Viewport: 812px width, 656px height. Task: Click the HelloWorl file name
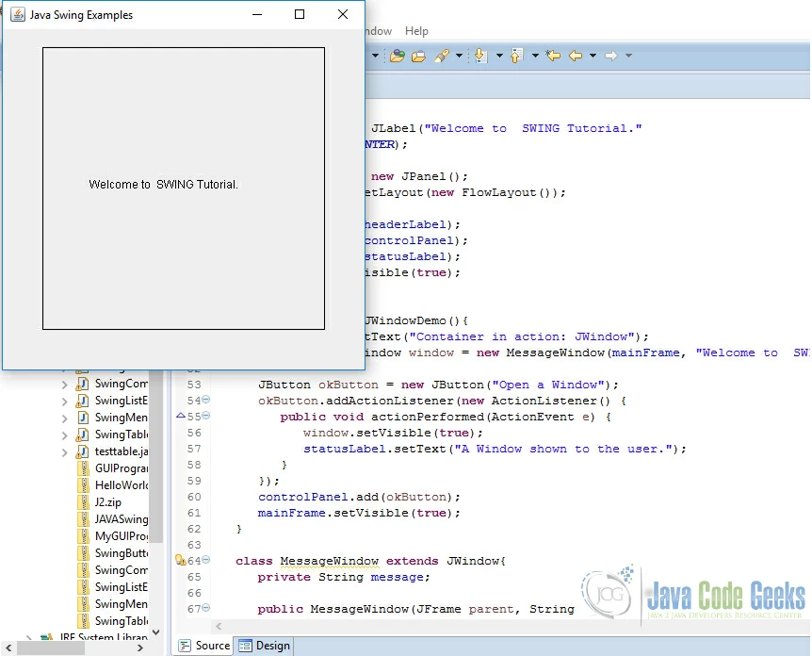122,485
